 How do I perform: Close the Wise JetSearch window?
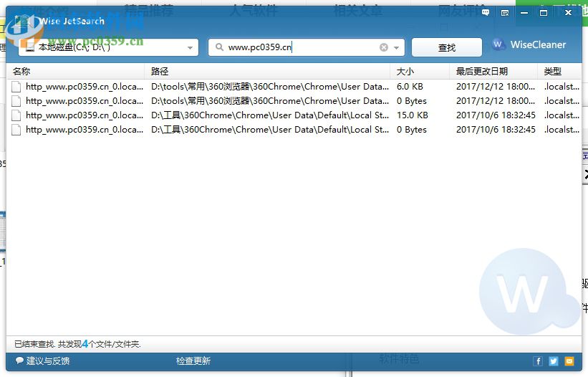[568, 13]
